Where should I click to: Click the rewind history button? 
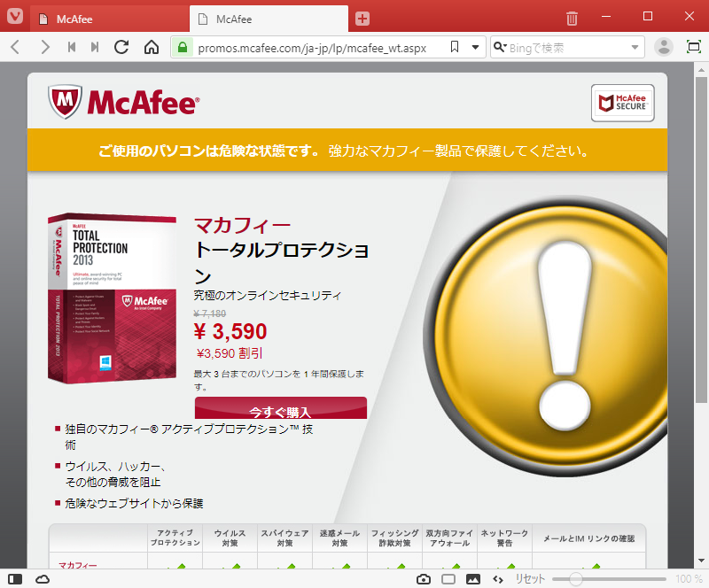point(72,47)
